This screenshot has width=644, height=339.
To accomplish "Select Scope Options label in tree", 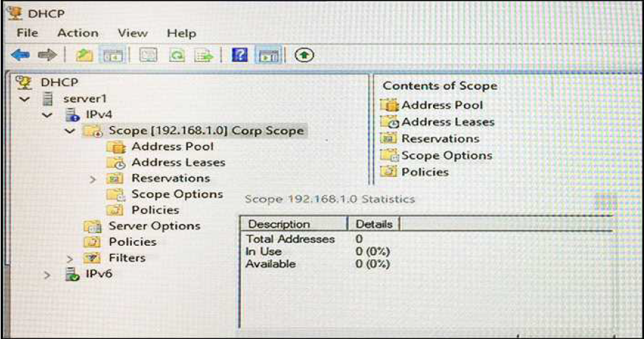I will coord(177,194).
